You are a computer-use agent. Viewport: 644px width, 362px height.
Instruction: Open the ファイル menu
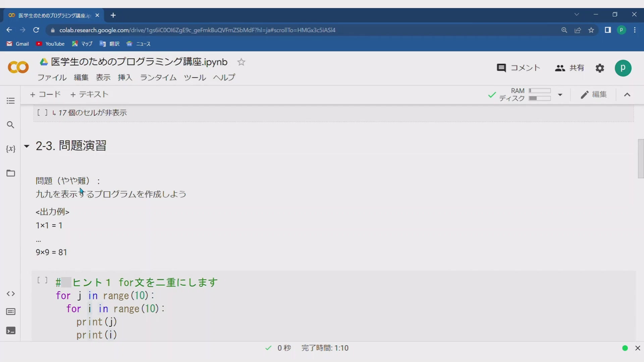pos(52,78)
